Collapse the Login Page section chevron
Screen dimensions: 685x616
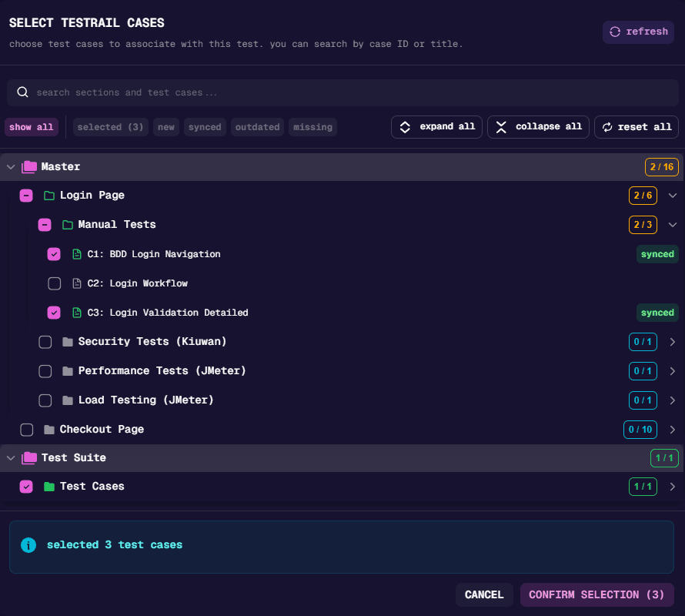click(x=673, y=196)
